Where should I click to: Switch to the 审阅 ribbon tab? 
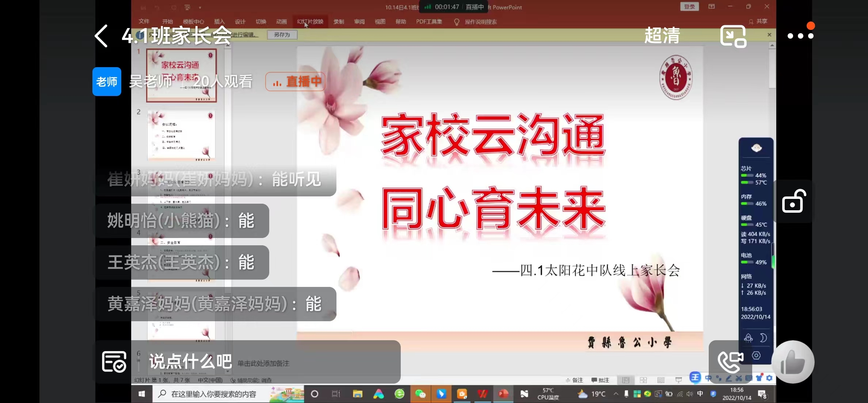(x=359, y=22)
